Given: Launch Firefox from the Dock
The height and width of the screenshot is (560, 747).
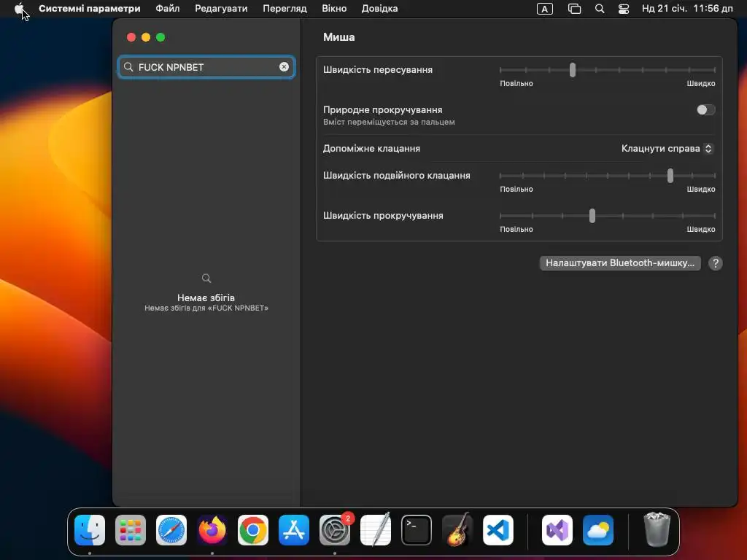Looking at the screenshot, I should click(212, 530).
